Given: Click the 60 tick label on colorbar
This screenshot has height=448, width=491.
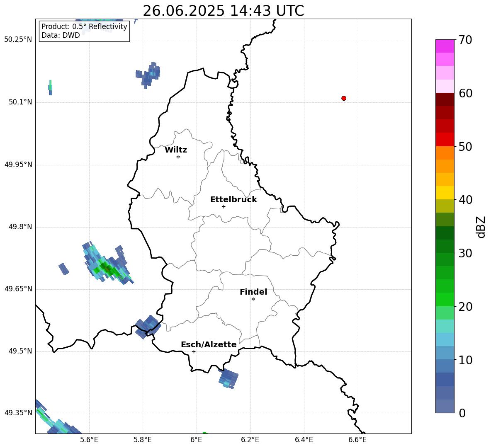Looking at the screenshot, I should pos(465,93).
